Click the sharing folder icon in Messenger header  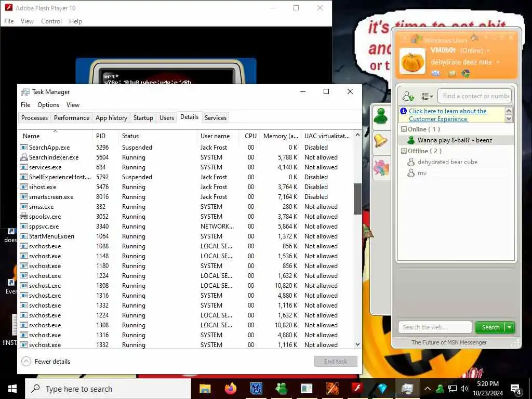tap(452, 73)
